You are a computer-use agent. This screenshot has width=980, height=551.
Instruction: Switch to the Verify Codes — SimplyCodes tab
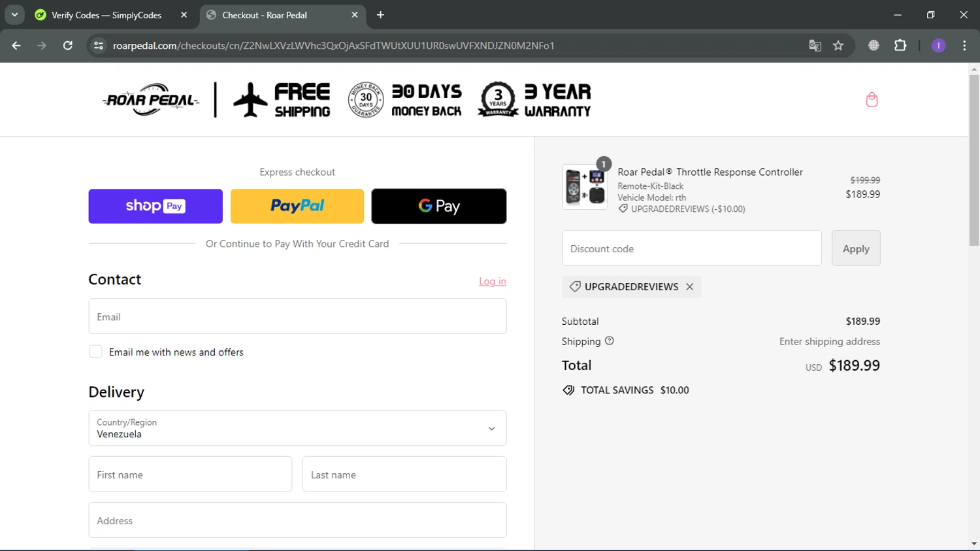[x=106, y=14]
